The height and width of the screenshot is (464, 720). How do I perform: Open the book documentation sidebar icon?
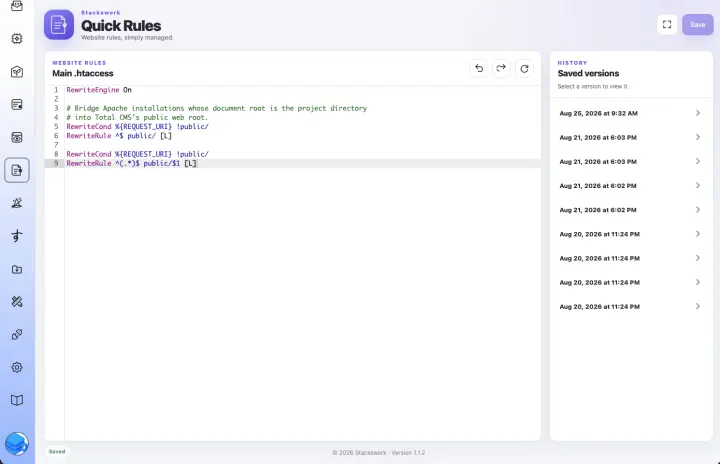coord(17,400)
